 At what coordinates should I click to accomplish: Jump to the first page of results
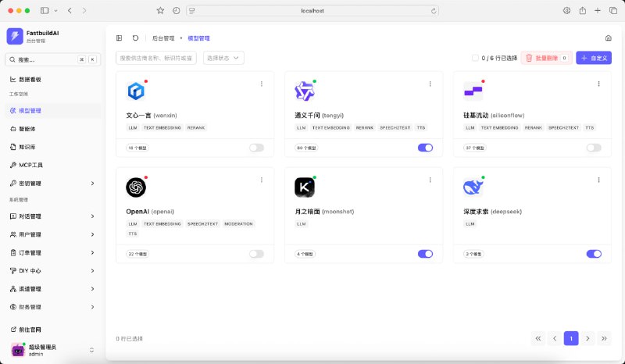tap(538, 338)
